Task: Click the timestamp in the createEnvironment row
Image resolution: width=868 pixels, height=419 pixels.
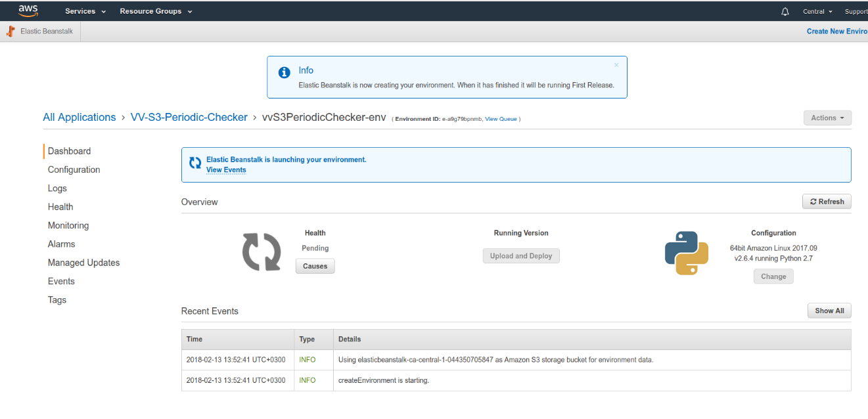Action: 236,380
